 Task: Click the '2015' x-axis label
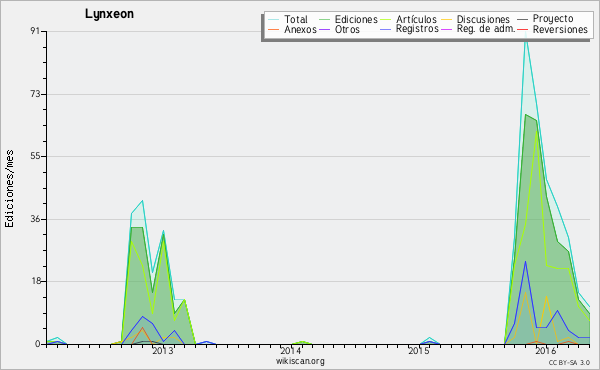418,351
